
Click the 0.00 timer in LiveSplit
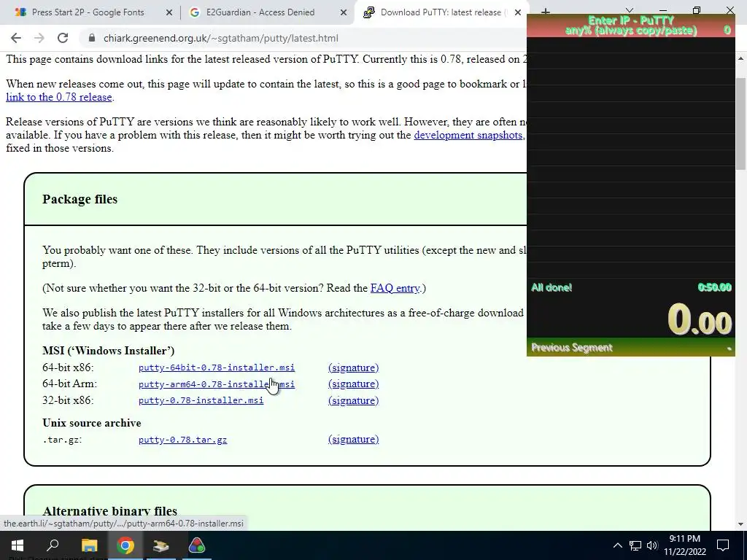(700, 319)
